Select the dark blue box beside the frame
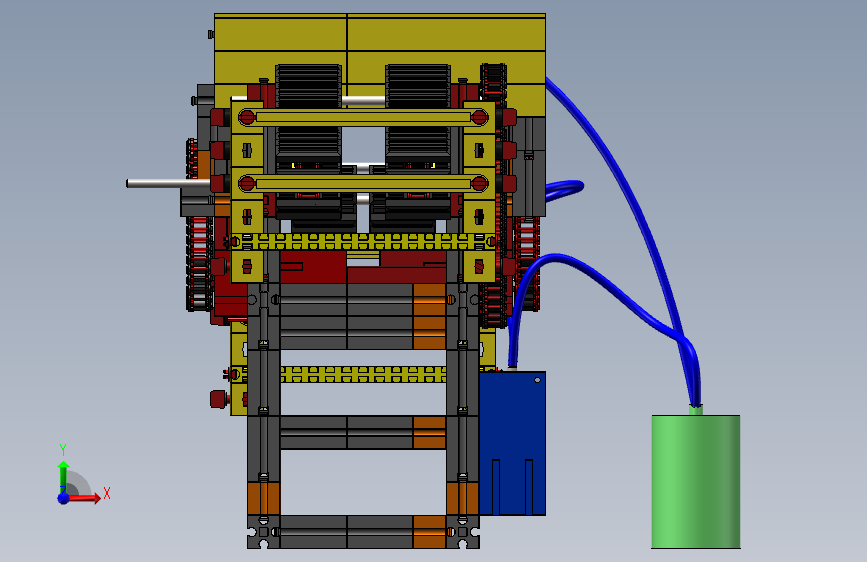The image size is (867, 562). (513, 443)
